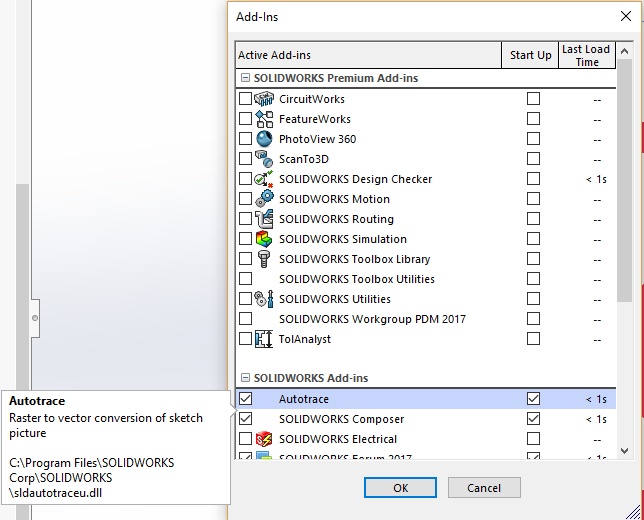Image resolution: width=644 pixels, height=520 pixels.
Task: Enable SOLIDWORKS Simulation active checkbox
Action: (245, 239)
